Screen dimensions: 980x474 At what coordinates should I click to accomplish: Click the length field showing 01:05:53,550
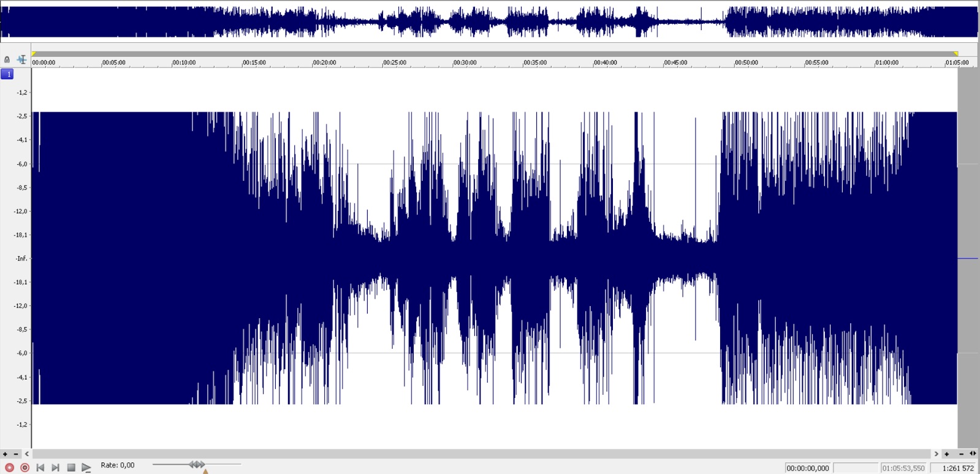click(x=903, y=468)
